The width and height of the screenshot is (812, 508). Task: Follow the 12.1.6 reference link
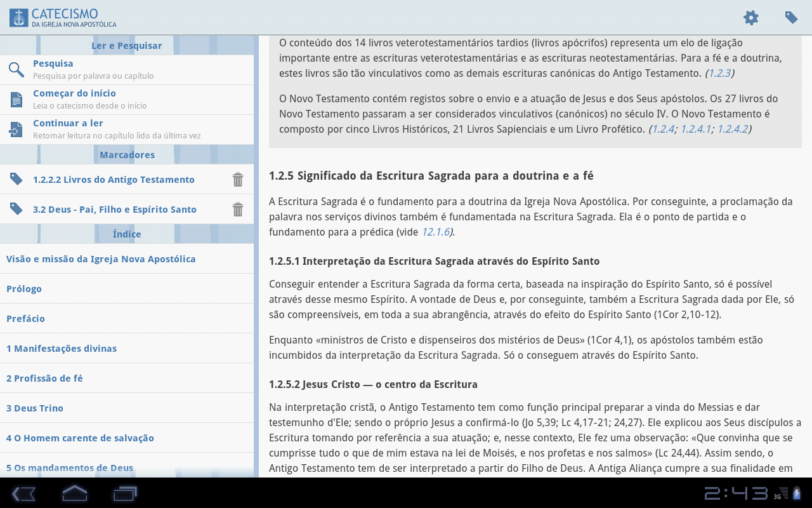coord(435,232)
